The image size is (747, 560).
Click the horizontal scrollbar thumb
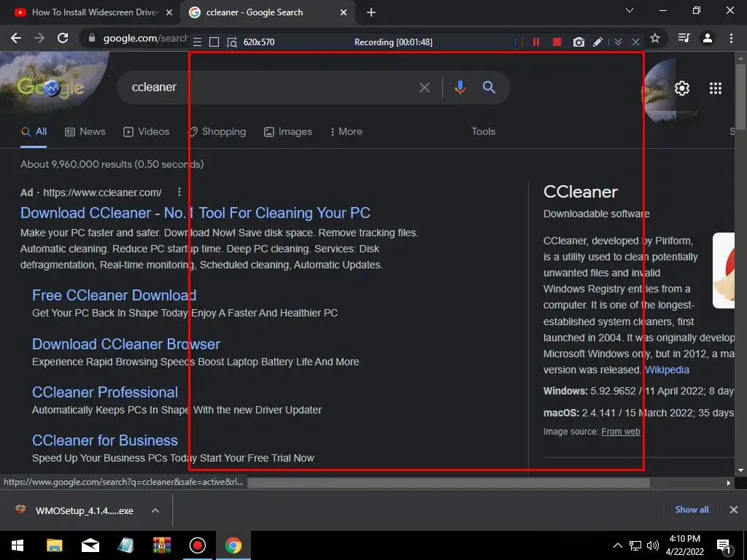(449, 483)
